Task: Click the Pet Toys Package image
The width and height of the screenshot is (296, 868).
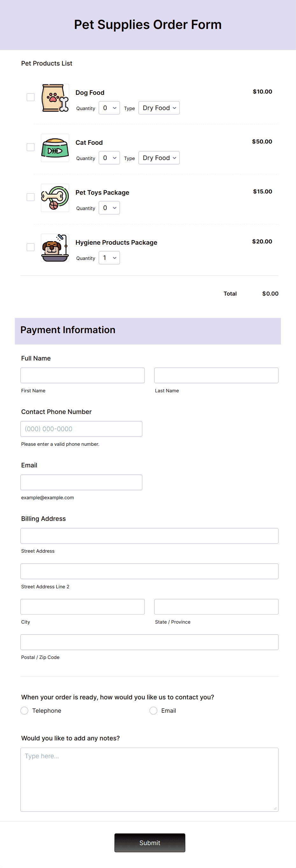Action: 55,198
